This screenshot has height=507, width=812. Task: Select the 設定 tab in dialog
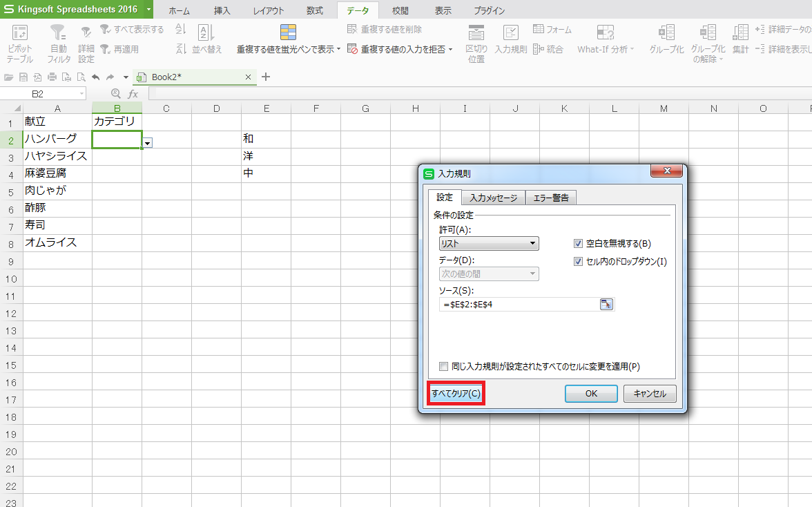445,198
